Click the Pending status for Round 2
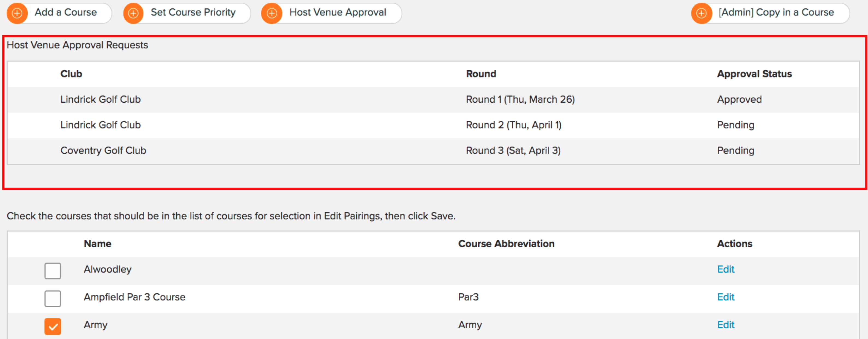Viewport: 868px width, 339px height. coord(735,125)
